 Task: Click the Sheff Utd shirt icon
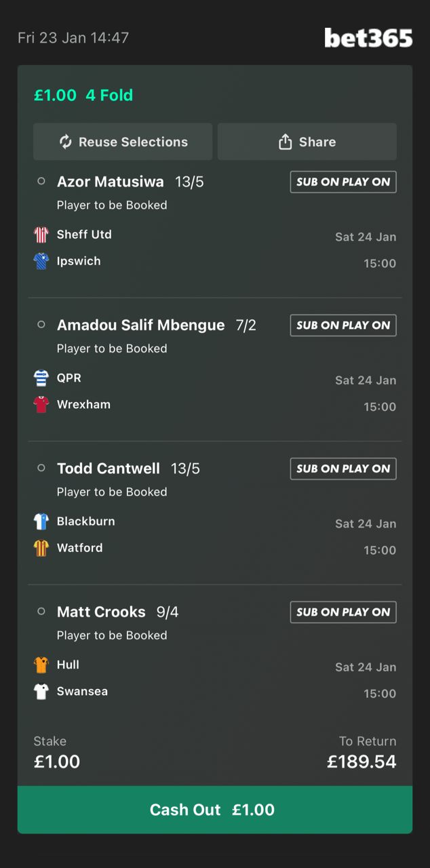41,235
